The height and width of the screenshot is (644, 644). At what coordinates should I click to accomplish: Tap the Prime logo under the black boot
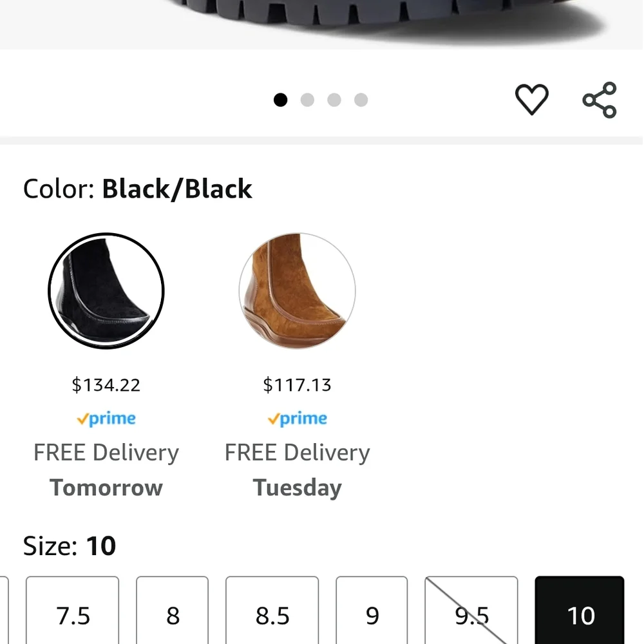[106, 419]
